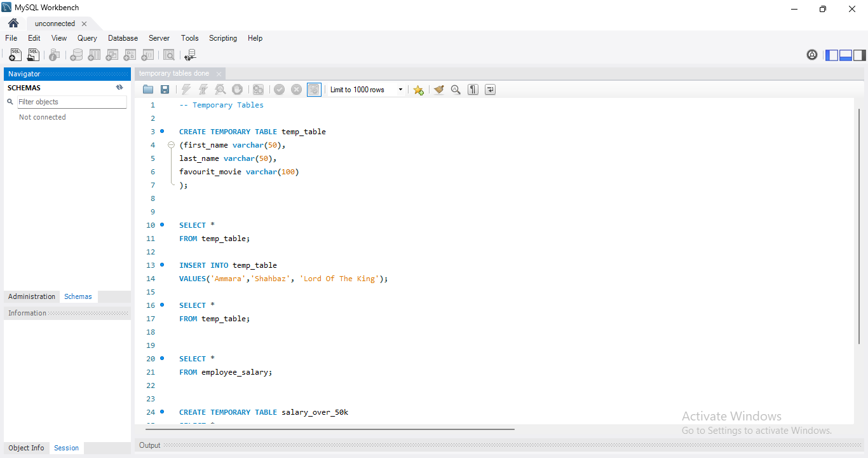Screen dimensions: 868x458
Task: Open the Limit to 1000 rows dropdown
Action: click(367, 90)
